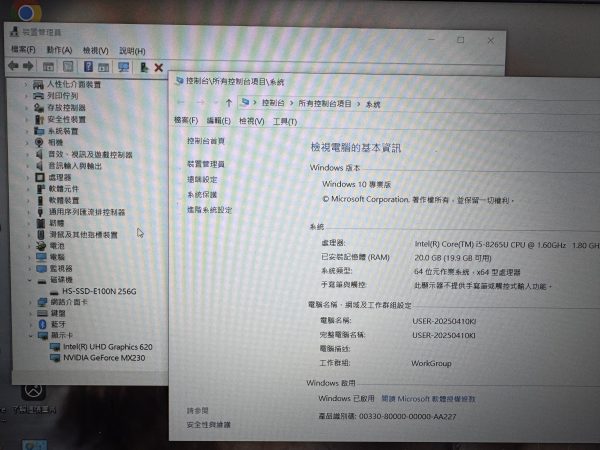Viewport: 600px width, 450px height.
Task: Toggle the console tree toolbar icon
Action: [x=48, y=67]
